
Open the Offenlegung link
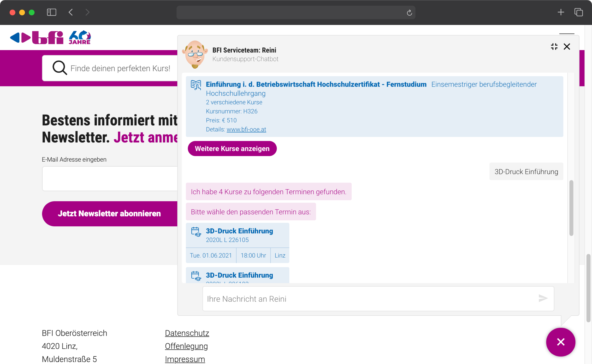[186, 346]
